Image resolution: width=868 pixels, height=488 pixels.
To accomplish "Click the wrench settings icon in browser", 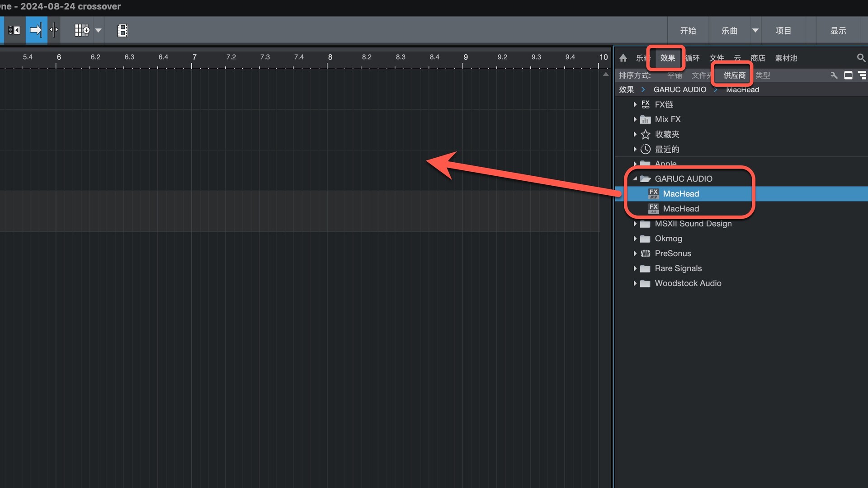I will (834, 75).
